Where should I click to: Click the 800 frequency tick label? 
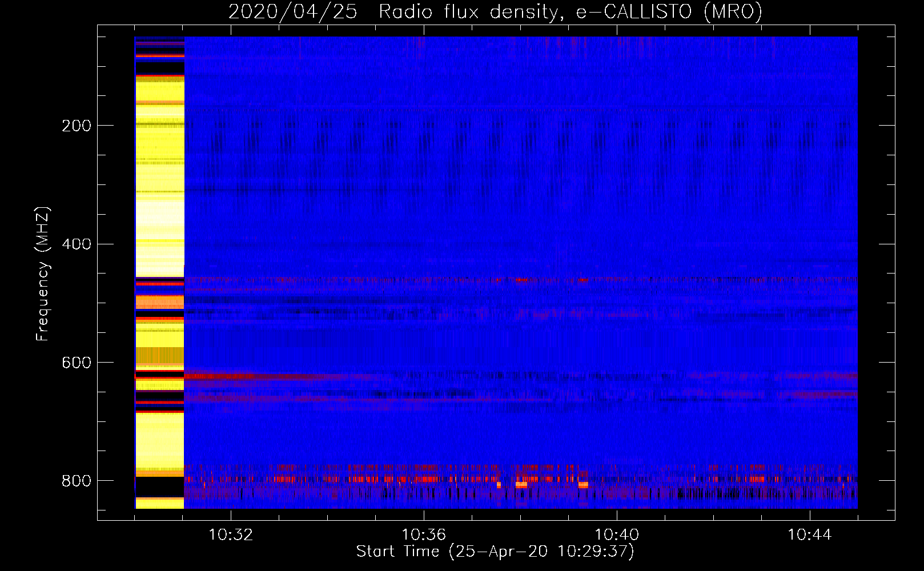tap(77, 481)
